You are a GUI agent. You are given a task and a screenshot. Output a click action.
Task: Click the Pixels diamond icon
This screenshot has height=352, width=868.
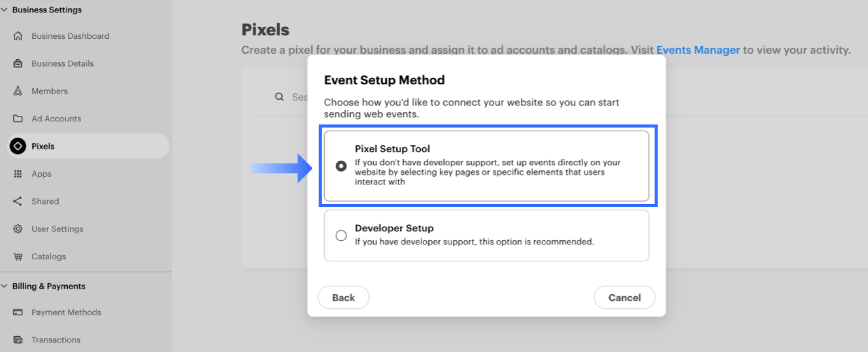pyautogui.click(x=18, y=146)
